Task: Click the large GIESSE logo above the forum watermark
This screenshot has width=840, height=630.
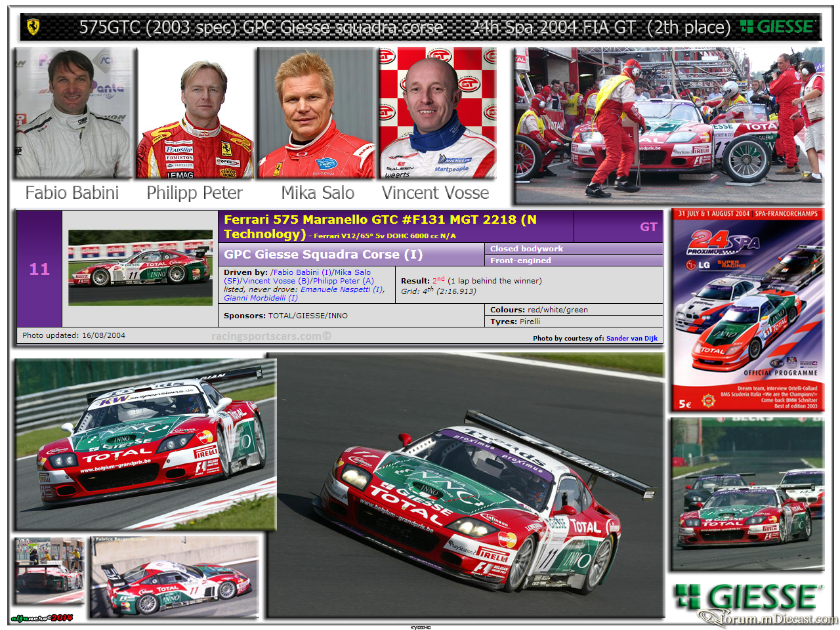Action: [x=747, y=597]
